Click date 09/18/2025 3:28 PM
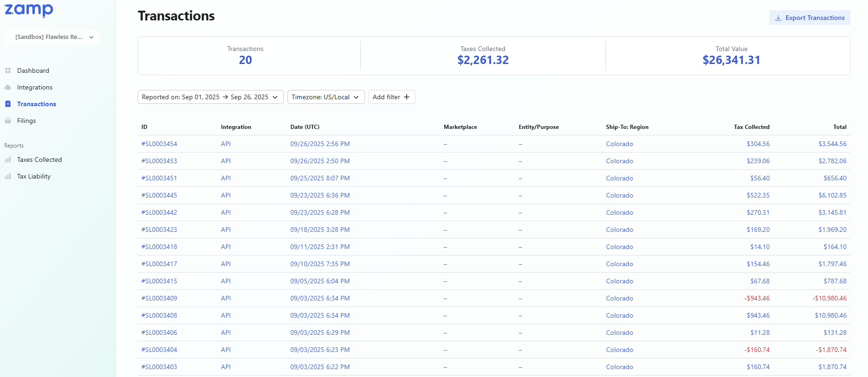Screen dimensions: 868x377 pyautogui.click(x=320, y=230)
